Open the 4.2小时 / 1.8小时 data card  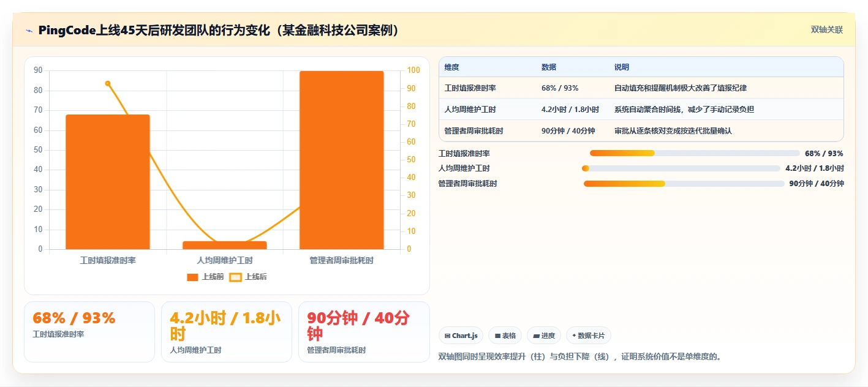(227, 332)
